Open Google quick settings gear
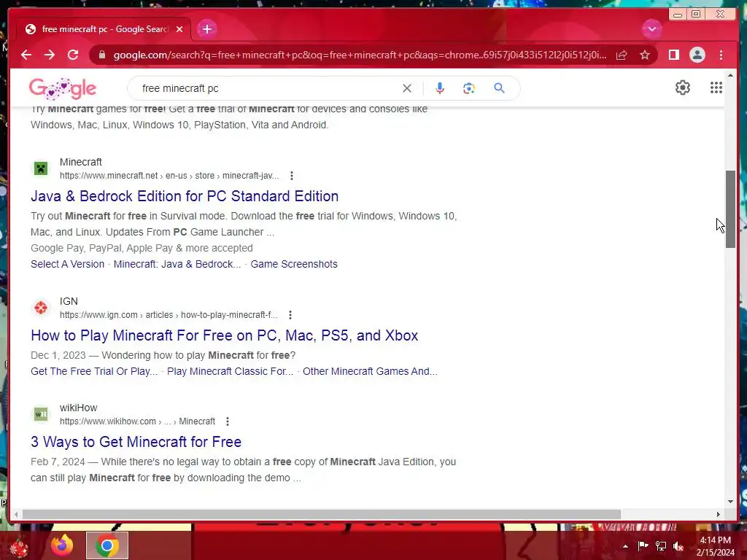Image resolution: width=747 pixels, height=560 pixels. [682, 87]
